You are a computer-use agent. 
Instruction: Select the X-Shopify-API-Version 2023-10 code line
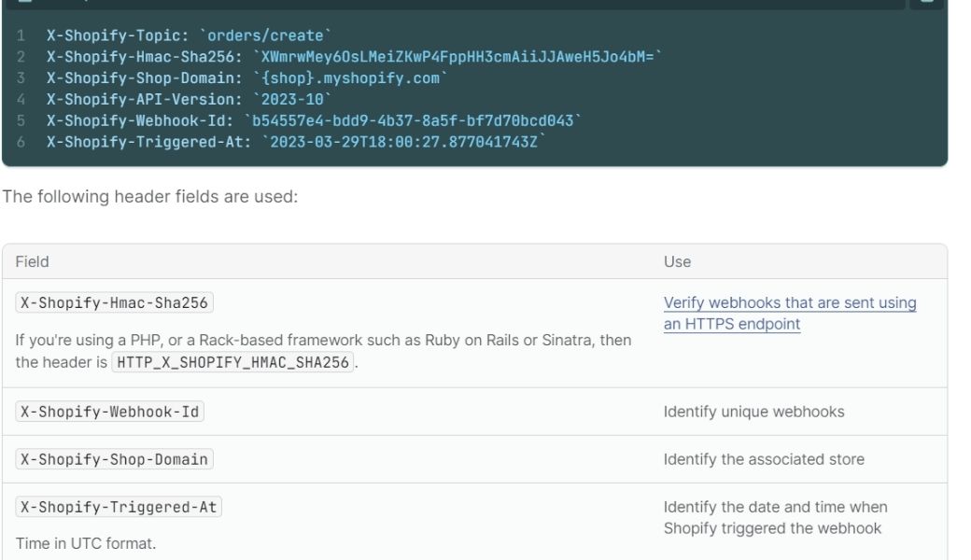[189, 99]
